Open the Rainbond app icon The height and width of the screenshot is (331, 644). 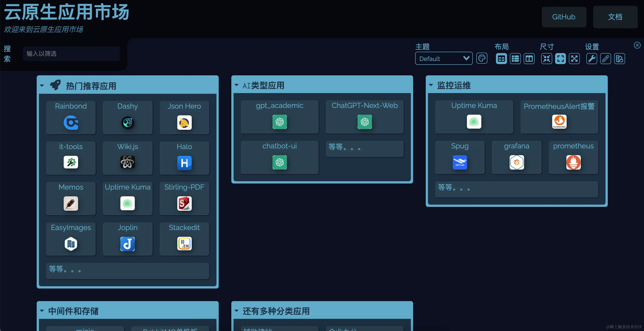click(71, 122)
